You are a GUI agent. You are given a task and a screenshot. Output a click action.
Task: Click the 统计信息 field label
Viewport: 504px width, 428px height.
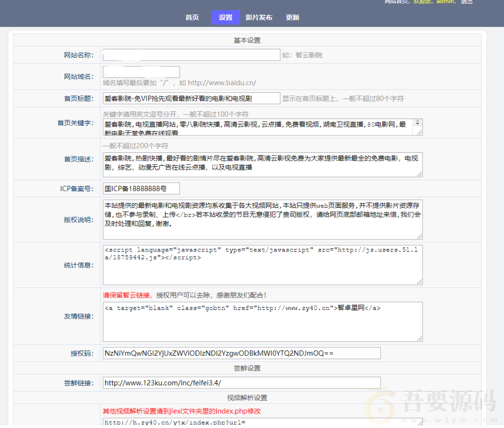pos(79,265)
